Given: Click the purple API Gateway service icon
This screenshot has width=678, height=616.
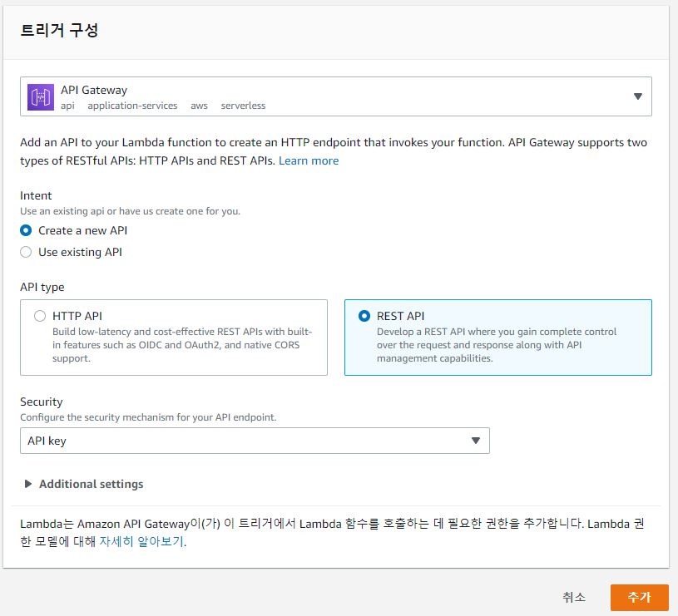Looking at the screenshot, I should [40, 96].
